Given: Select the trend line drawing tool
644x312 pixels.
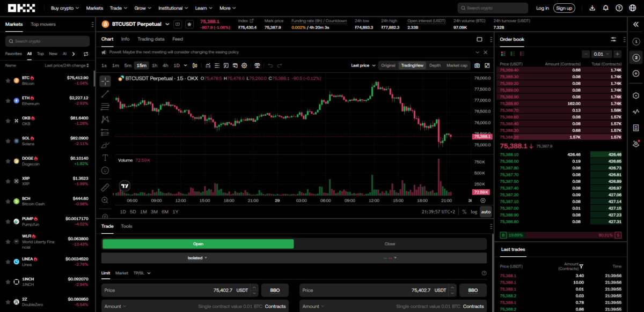Looking at the screenshot, I should [105, 93].
